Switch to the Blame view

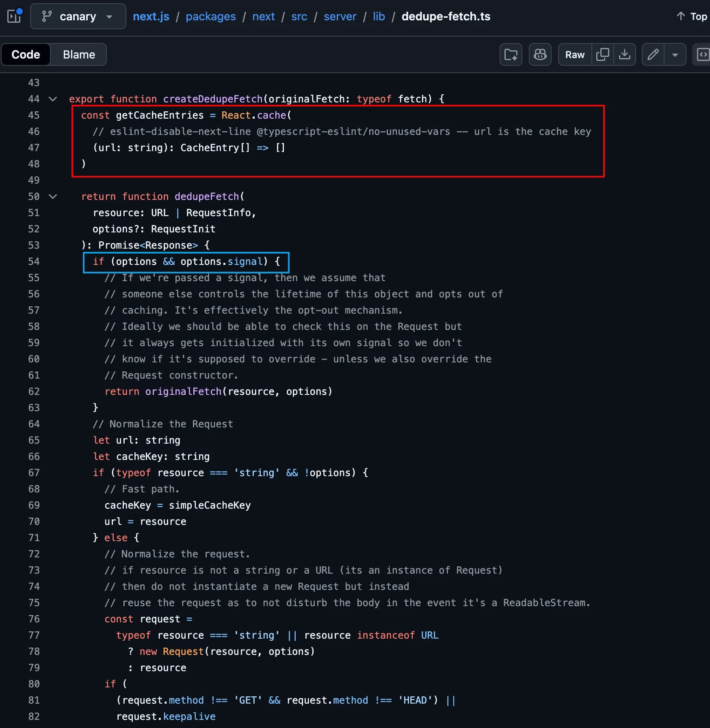[78, 54]
